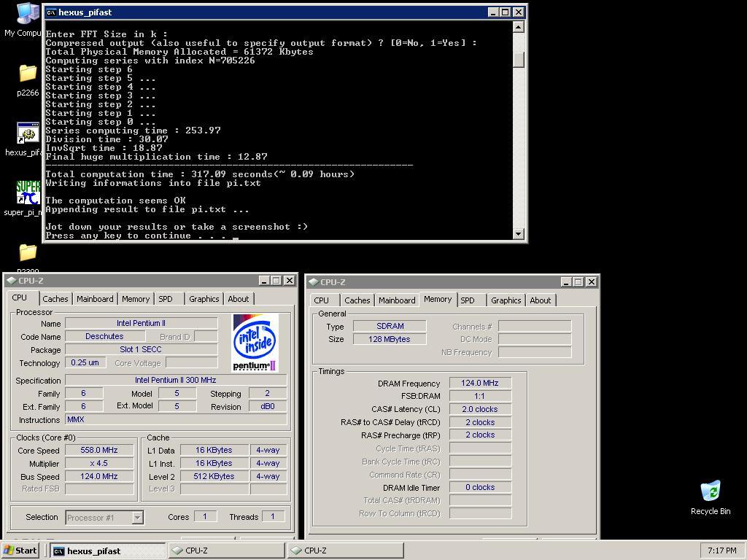
Task: Click the console vertical scrollbar thumb
Action: click(x=519, y=60)
